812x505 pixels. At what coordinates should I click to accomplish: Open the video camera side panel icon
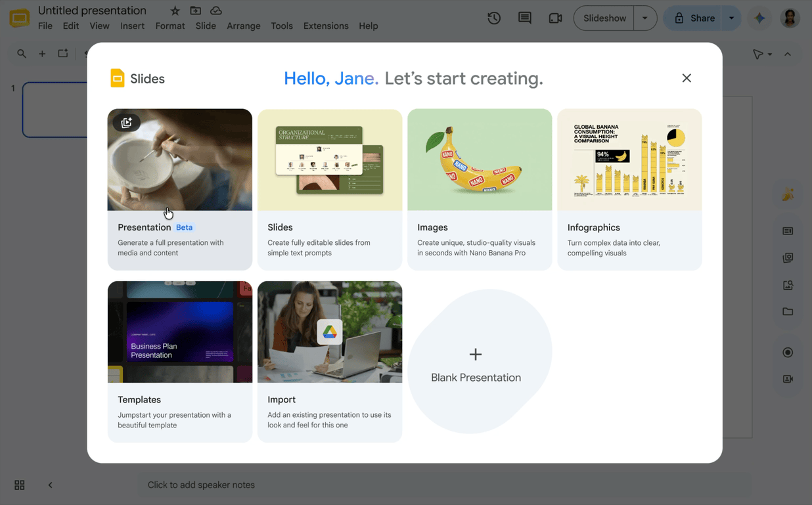[x=788, y=379]
